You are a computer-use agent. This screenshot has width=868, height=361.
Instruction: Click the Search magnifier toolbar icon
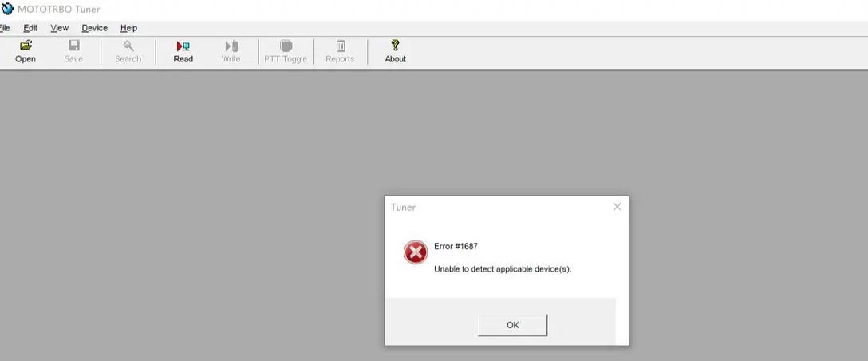point(128,46)
